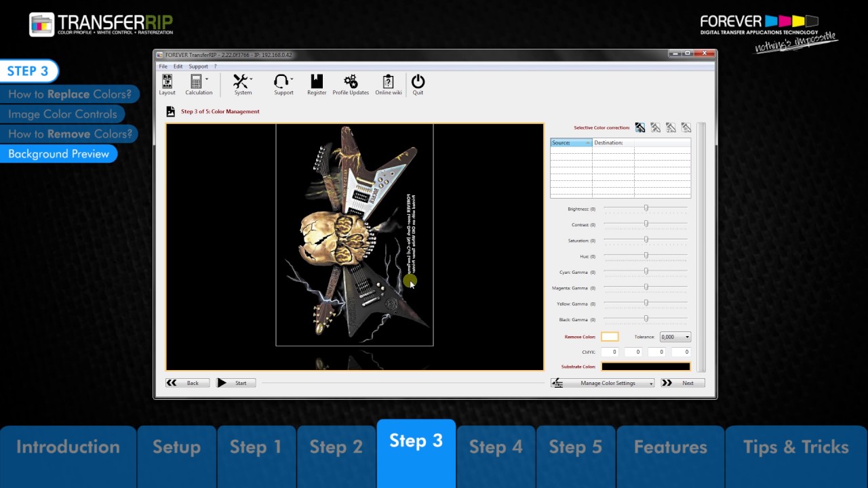Expand the Support toolbar dropdown arrow
The height and width of the screenshot is (488, 868).
pos(292,79)
